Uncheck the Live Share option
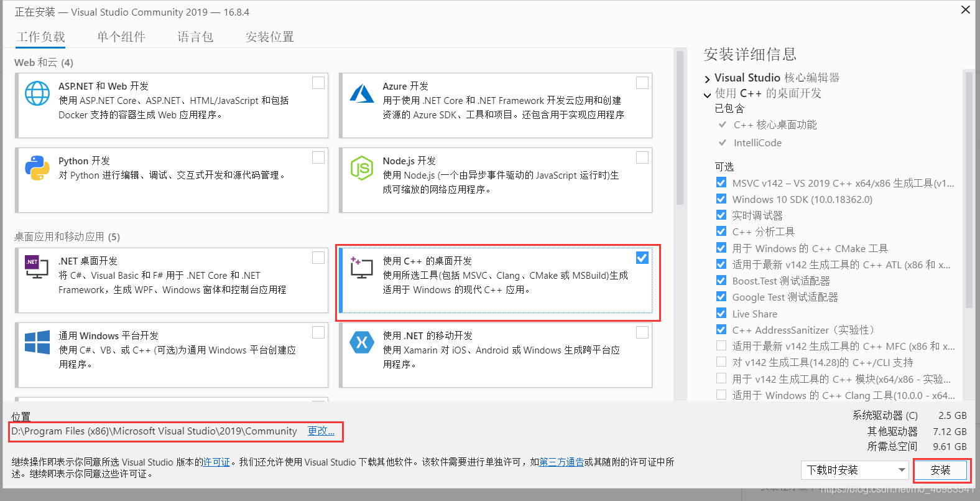 tap(721, 313)
